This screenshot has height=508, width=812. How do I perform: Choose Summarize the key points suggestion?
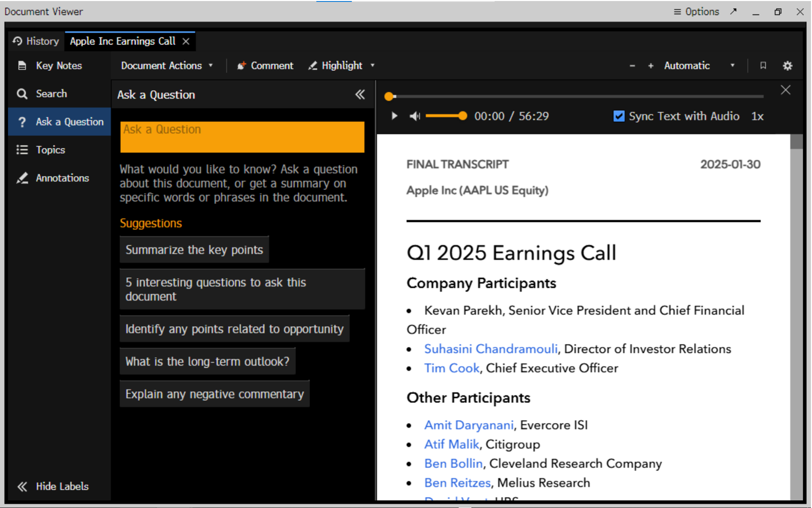click(194, 250)
